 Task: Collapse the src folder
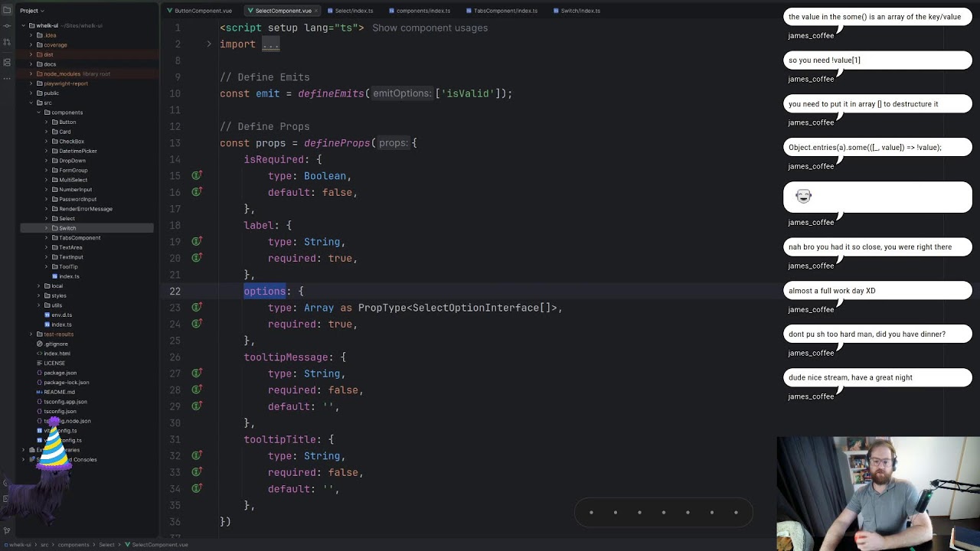(x=31, y=103)
